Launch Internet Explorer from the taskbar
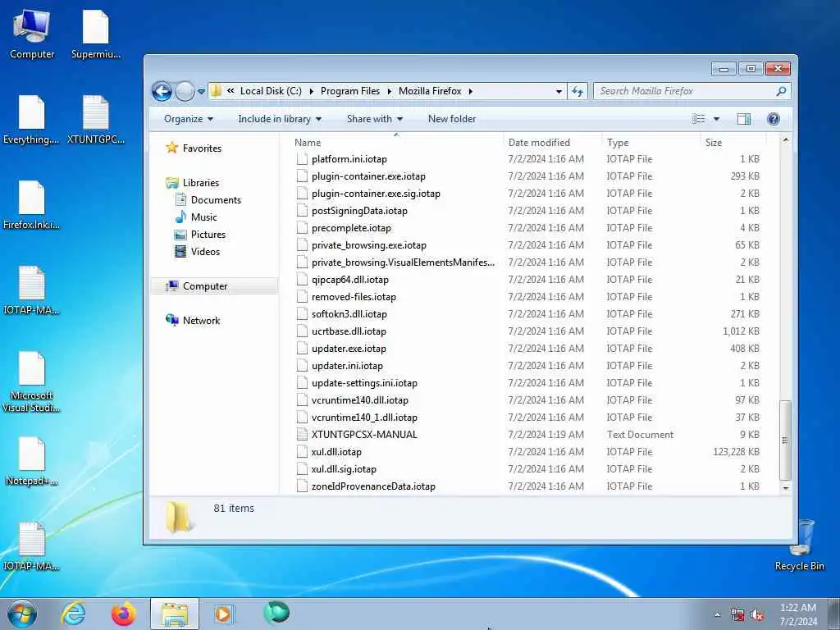The width and height of the screenshot is (840, 630). tap(73, 614)
